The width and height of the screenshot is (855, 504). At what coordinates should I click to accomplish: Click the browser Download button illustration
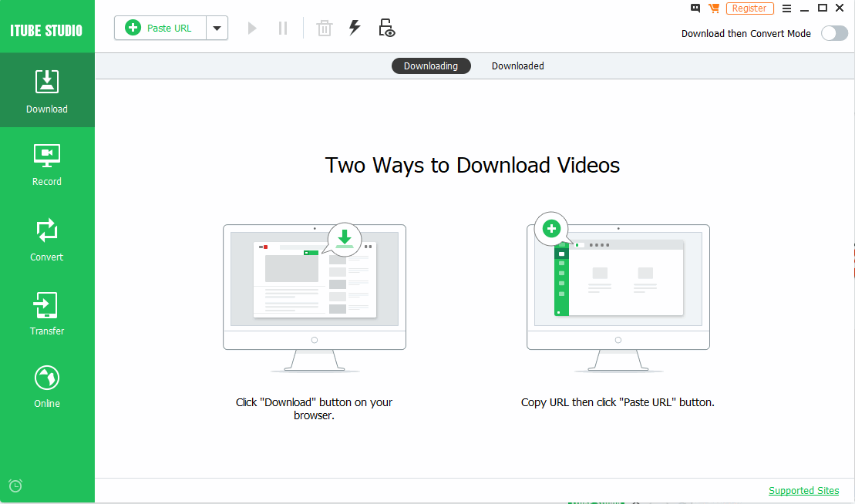(315, 297)
